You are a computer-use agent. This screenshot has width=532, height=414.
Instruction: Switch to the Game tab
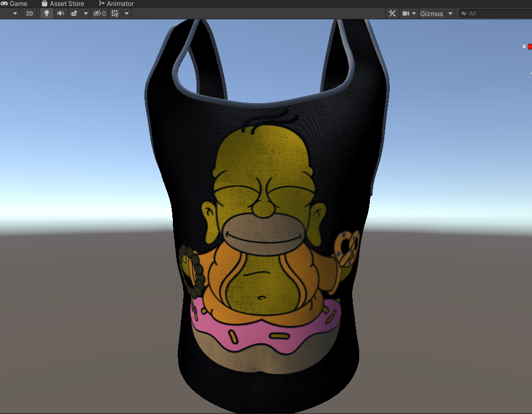[14, 4]
